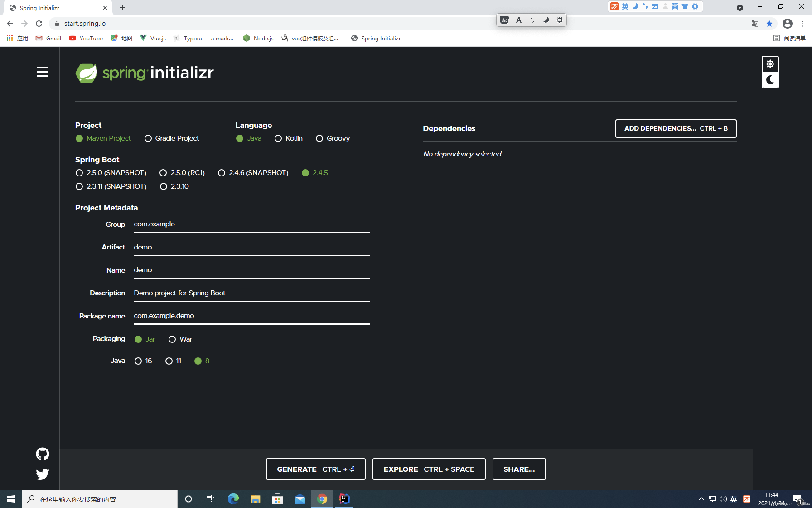Choose War packaging

tap(181, 339)
